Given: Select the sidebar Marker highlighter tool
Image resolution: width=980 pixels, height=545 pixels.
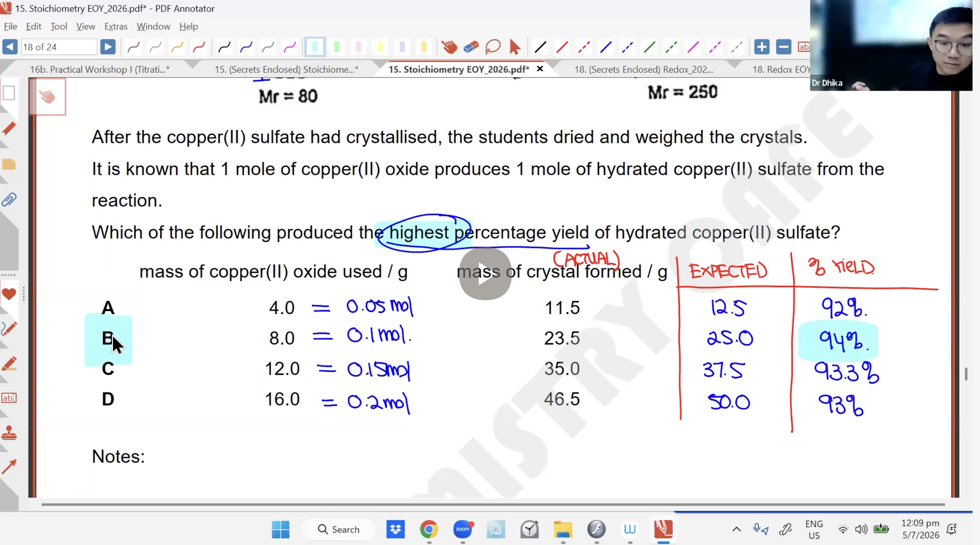Looking at the screenshot, I should tap(9, 364).
